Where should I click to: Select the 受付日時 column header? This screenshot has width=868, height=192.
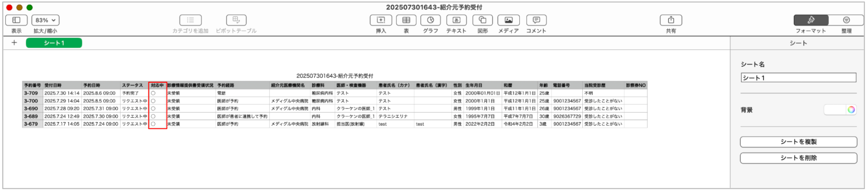coord(62,85)
